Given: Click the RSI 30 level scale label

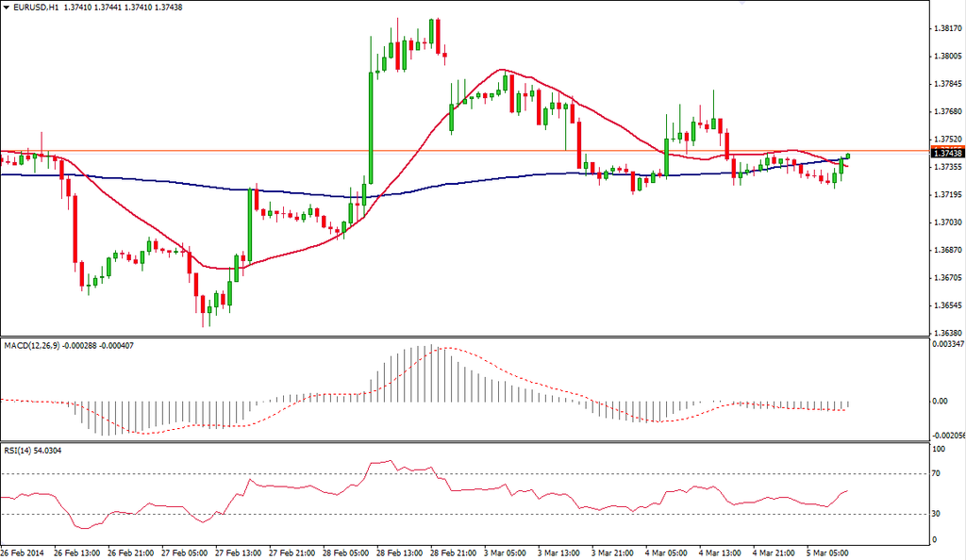Looking at the screenshot, I should [x=937, y=514].
